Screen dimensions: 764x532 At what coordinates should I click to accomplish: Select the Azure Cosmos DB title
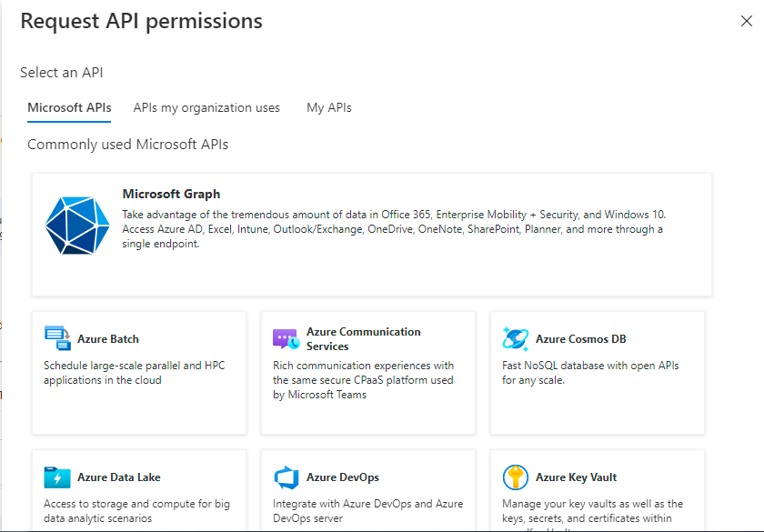click(581, 338)
